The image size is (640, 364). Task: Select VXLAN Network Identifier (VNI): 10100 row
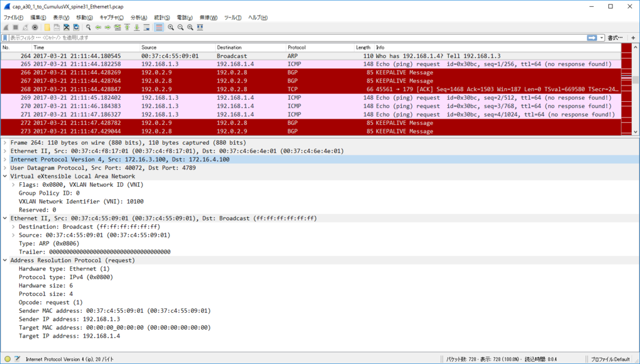tap(81, 202)
